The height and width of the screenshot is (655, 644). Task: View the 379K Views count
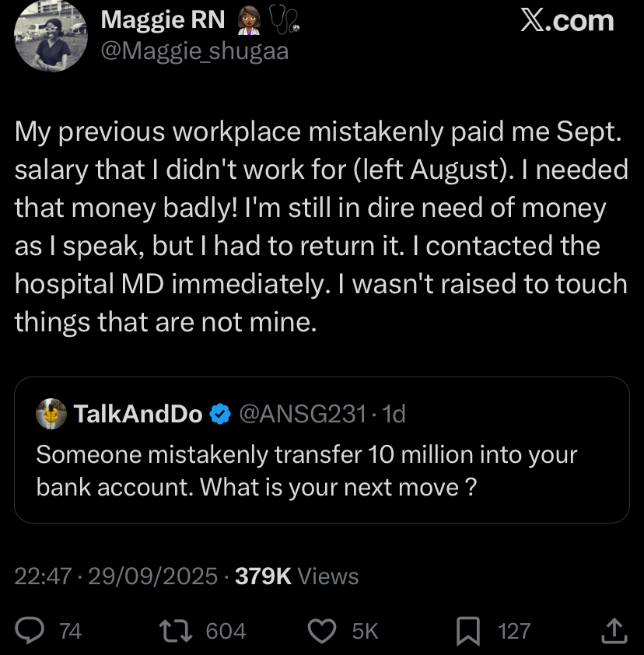point(296,576)
